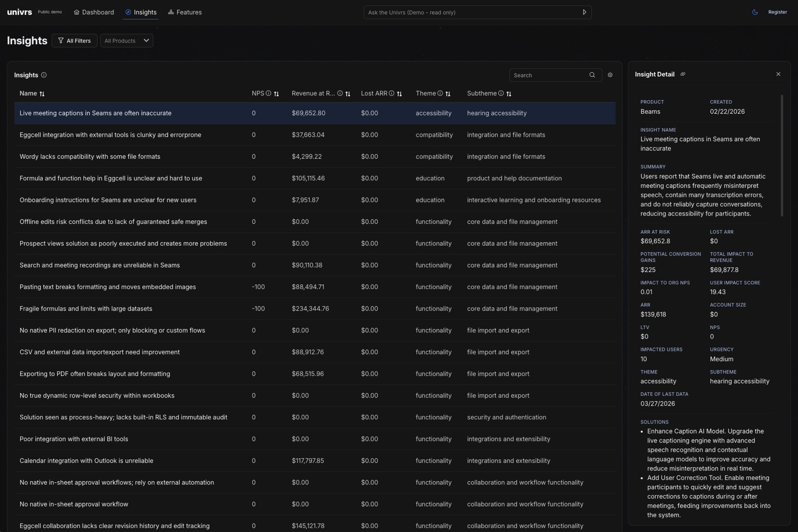Select 'Wordy lacks compatibility with some file formats'

pyautogui.click(x=315, y=157)
